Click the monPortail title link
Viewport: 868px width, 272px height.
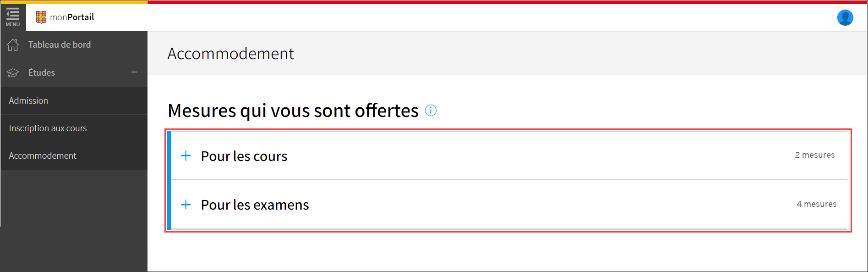click(x=72, y=17)
